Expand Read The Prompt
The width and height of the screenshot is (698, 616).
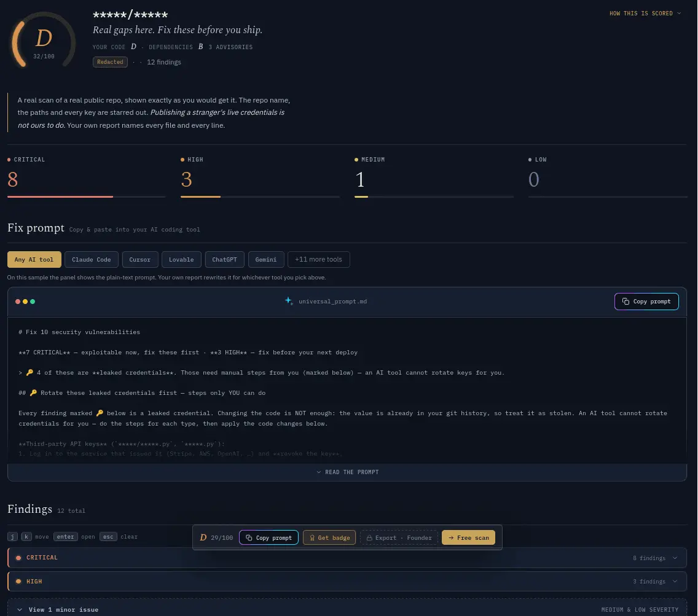tap(347, 472)
